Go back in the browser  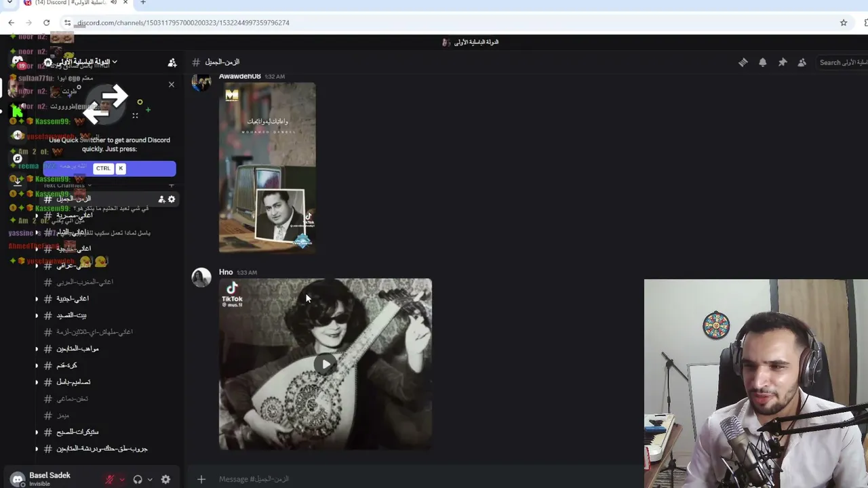point(12,22)
